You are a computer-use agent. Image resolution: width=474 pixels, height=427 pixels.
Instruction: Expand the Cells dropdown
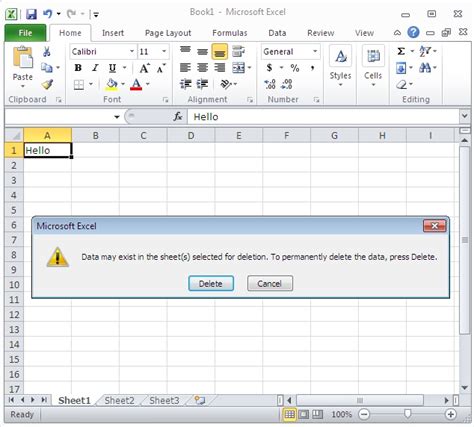point(373,85)
